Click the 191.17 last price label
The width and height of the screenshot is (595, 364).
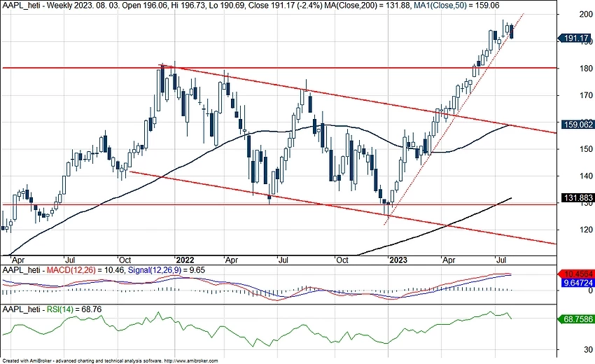point(576,38)
